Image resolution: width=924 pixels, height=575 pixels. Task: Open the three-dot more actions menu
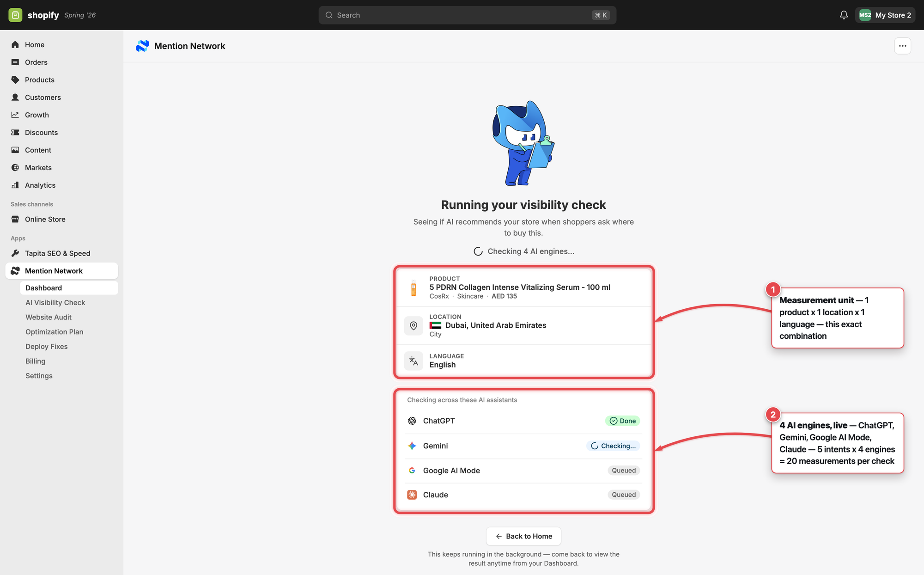pos(902,46)
